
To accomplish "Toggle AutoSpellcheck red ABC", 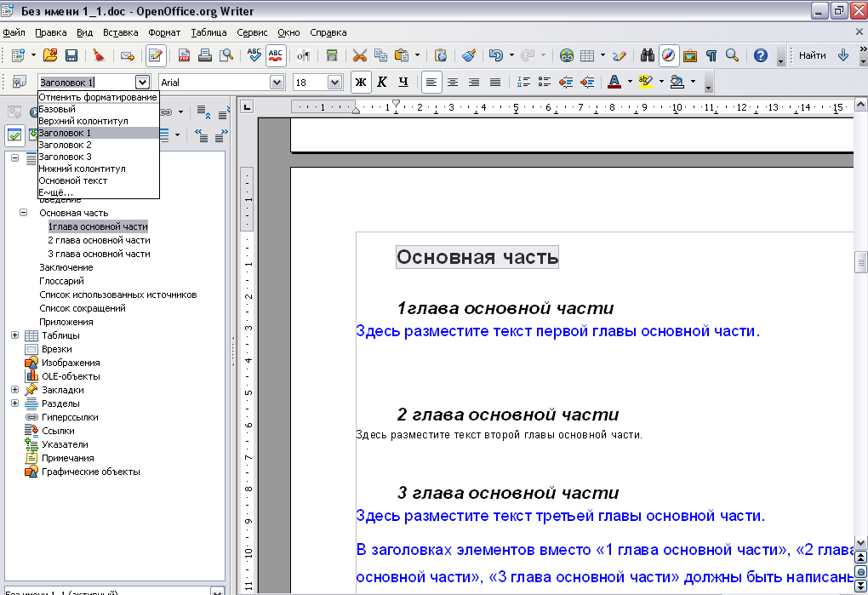I will click(x=276, y=55).
